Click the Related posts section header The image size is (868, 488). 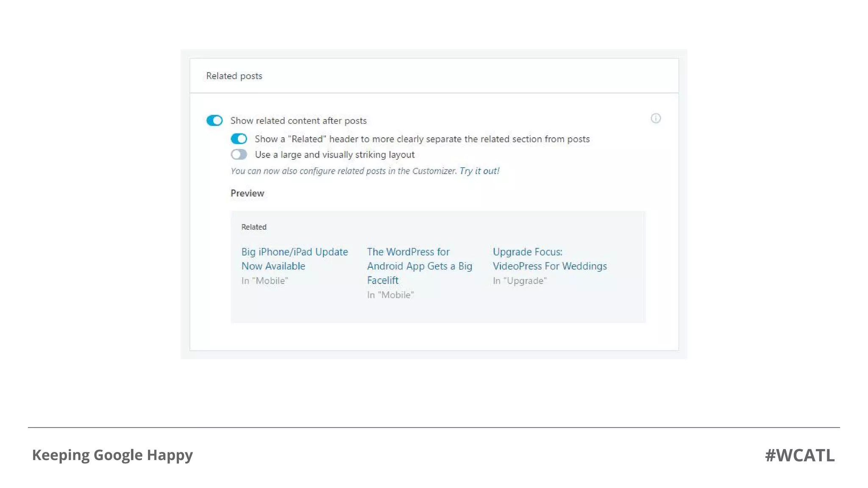234,76
